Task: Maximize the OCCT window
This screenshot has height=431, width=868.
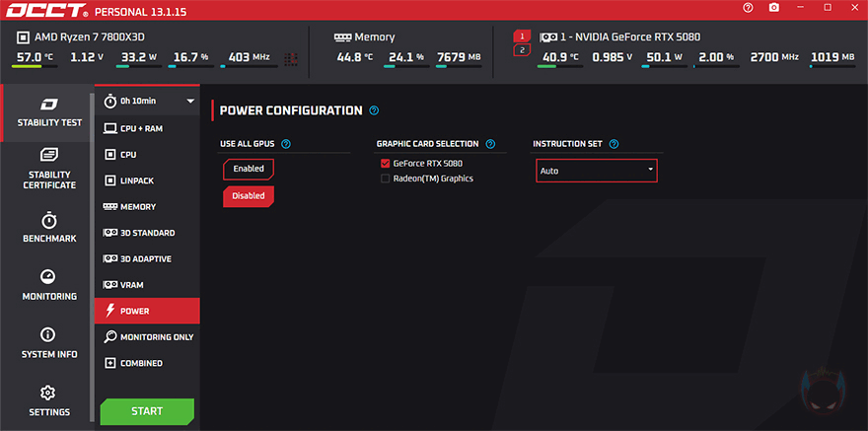Action: [827, 8]
